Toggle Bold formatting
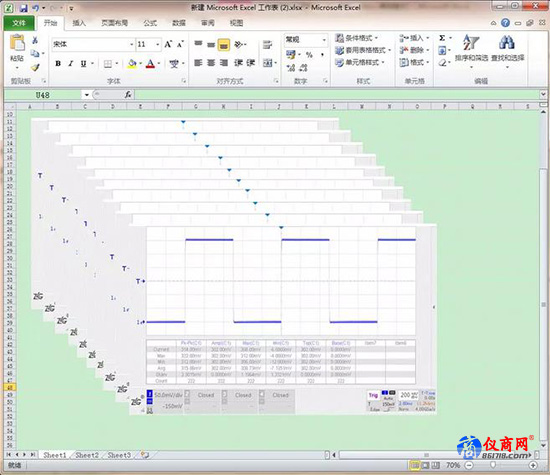 click(58, 63)
